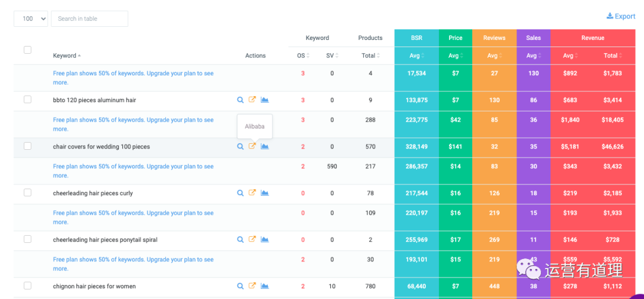Open chart icon for cheerleading hair pieces ponytail spiral
The height and width of the screenshot is (299, 644).
click(265, 239)
